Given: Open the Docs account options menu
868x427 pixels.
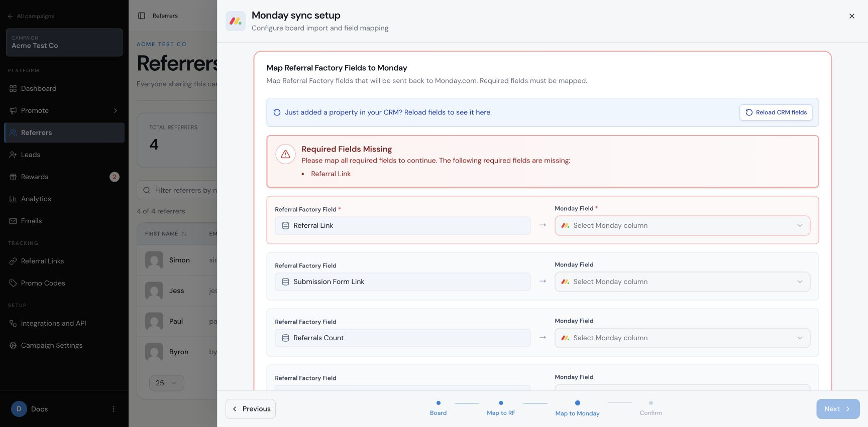Looking at the screenshot, I should click(x=114, y=409).
